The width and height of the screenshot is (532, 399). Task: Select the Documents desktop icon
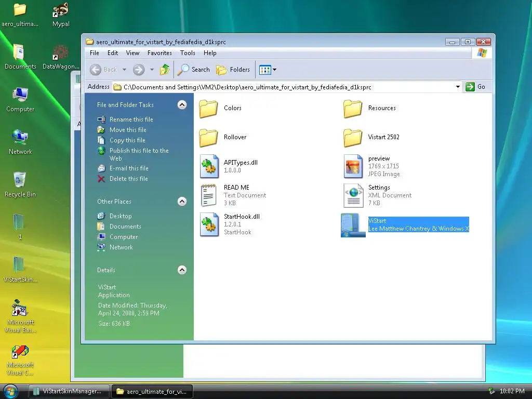click(x=20, y=58)
